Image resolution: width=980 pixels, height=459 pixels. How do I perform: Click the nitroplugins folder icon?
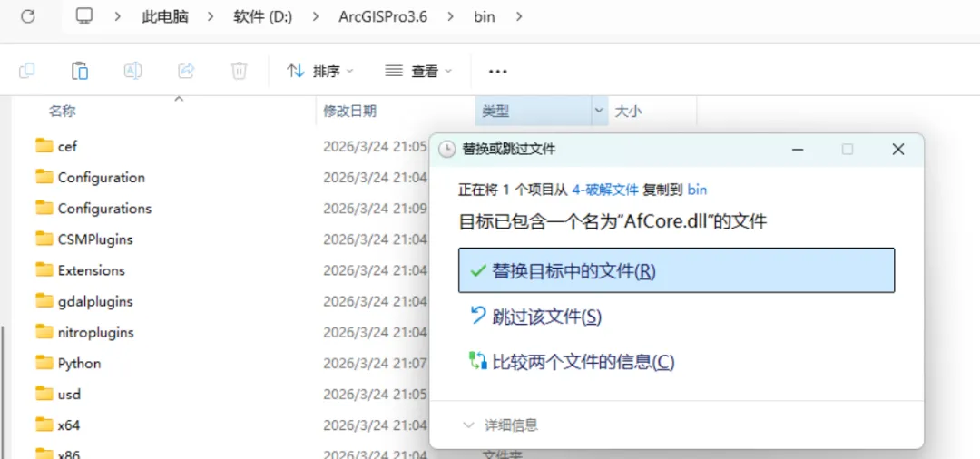coord(44,332)
